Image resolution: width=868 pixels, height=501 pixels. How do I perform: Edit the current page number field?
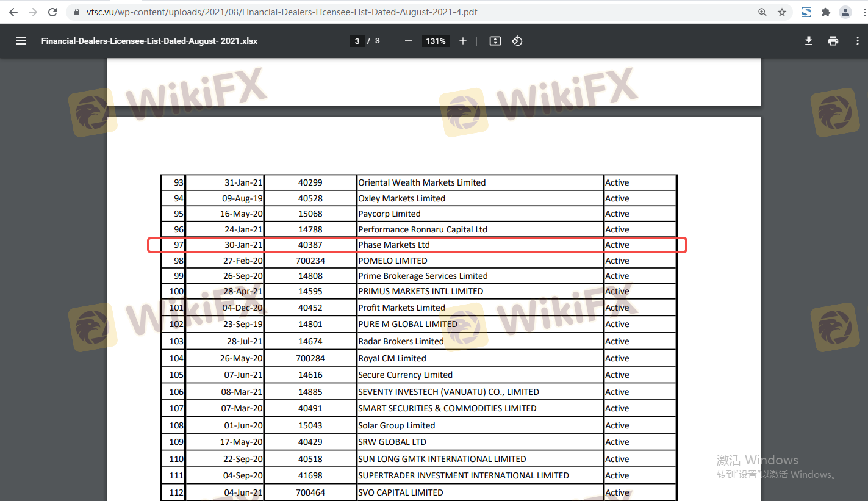point(357,41)
